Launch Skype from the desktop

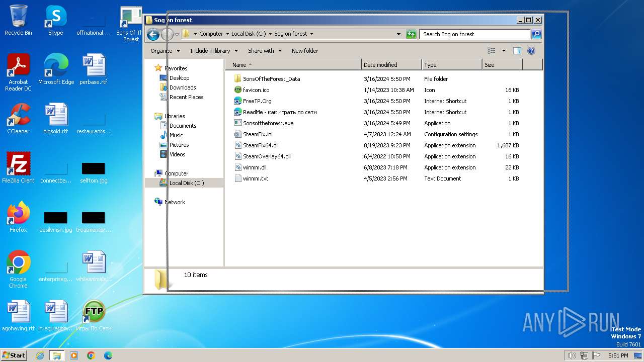56,20
